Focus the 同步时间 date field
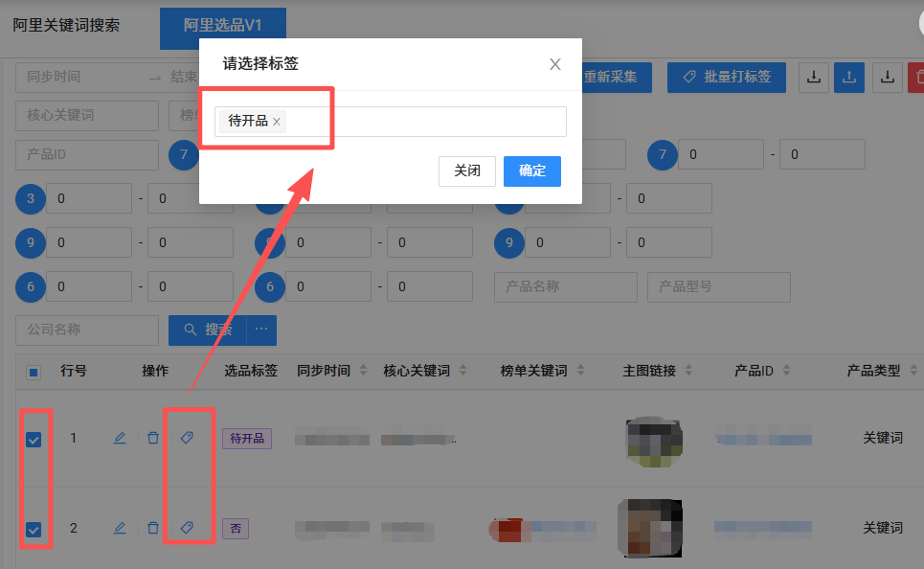 pyautogui.click(x=54, y=78)
